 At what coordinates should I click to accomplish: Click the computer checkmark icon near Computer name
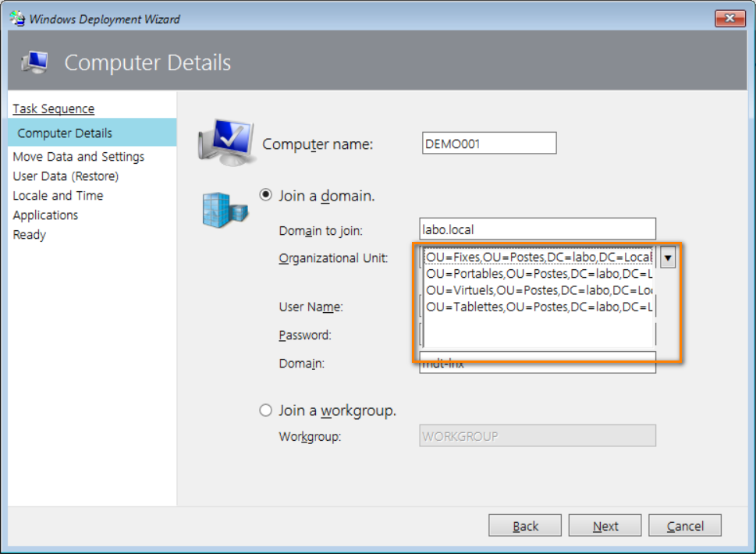click(x=226, y=142)
